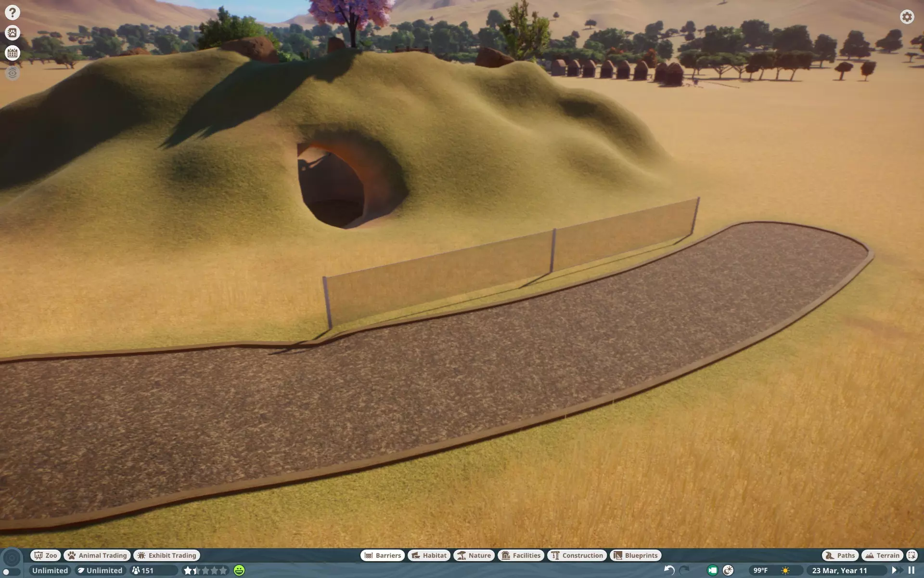
Task: Open the Habitat menu
Action: click(x=429, y=555)
